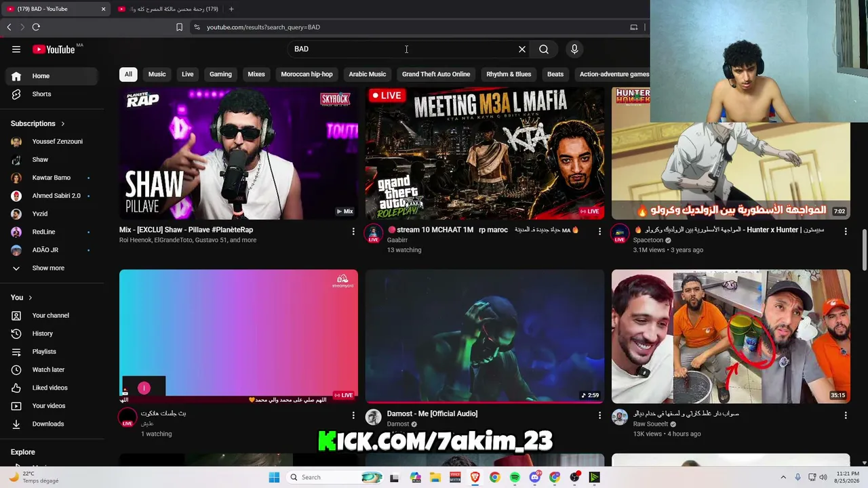Switch to the second YouTube tab
The height and width of the screenshot is (488, 868).
pyautogui.click(x=168, y=9)
